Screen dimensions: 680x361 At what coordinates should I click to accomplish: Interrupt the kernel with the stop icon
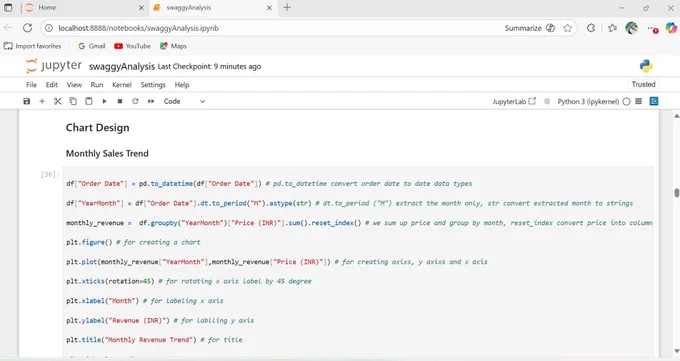click(120, 101)
